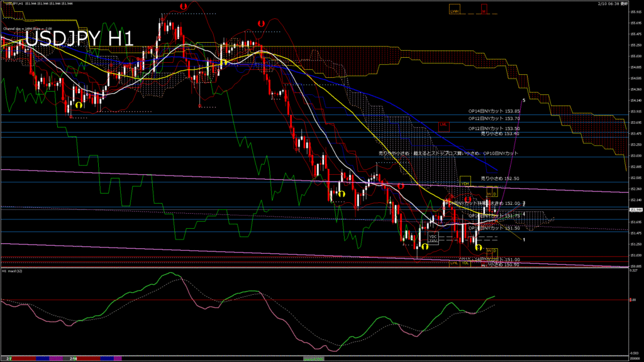The image size is (644, 362).
Task: Select the YDH level box
Action: pyautogui.click(x=465, y=184)
